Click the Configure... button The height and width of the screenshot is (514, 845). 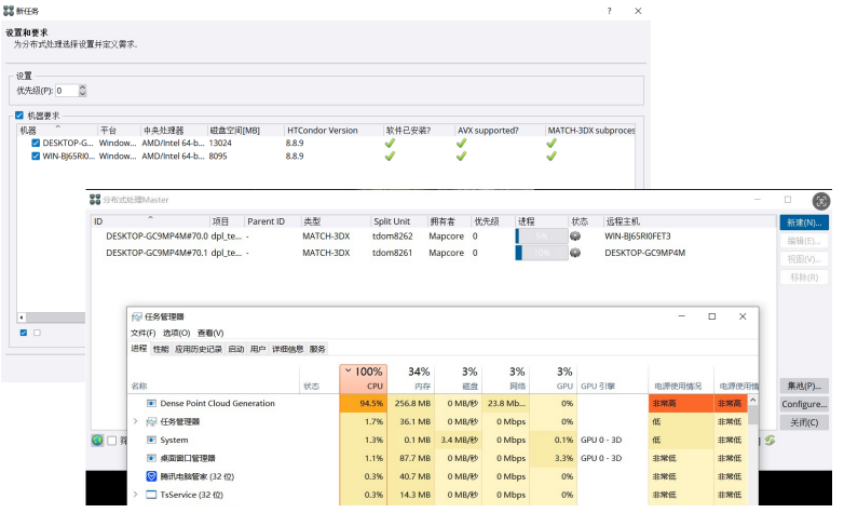[x=804, y=404]
